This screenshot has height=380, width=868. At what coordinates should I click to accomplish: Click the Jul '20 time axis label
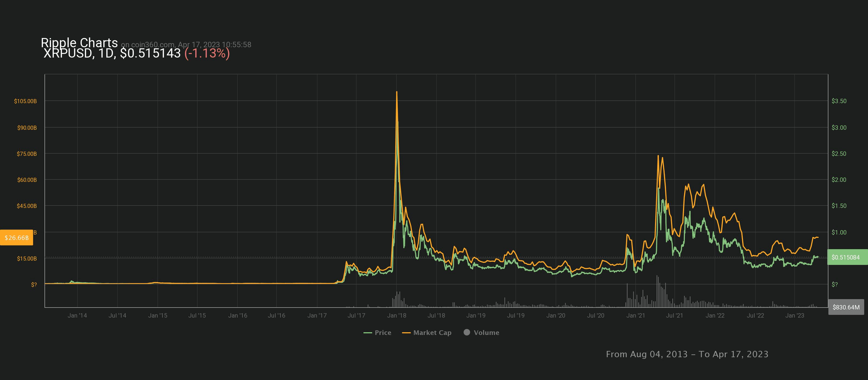click(595, 316)
